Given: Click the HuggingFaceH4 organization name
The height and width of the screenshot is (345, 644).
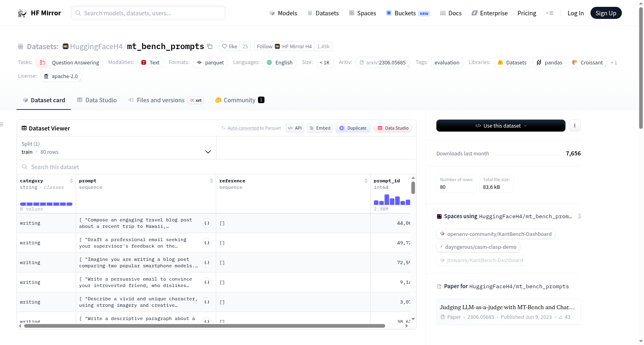Looking at the screenshot, I should tap(96, 46).
